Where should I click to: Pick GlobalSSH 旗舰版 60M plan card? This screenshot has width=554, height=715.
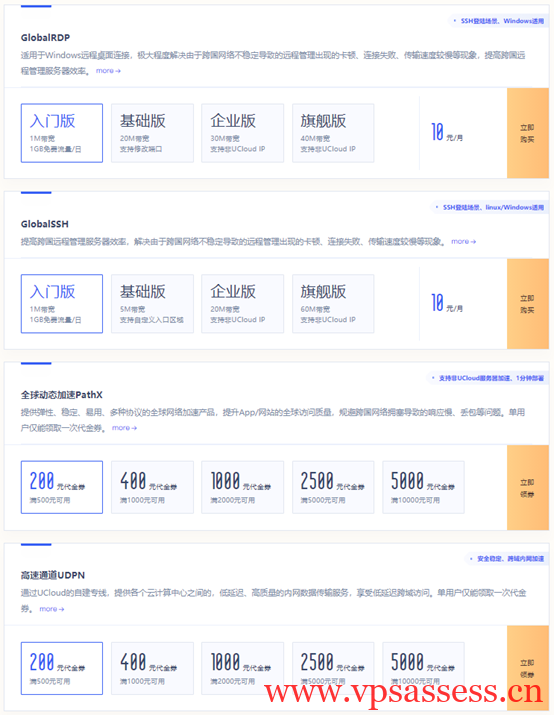(333, 304)
